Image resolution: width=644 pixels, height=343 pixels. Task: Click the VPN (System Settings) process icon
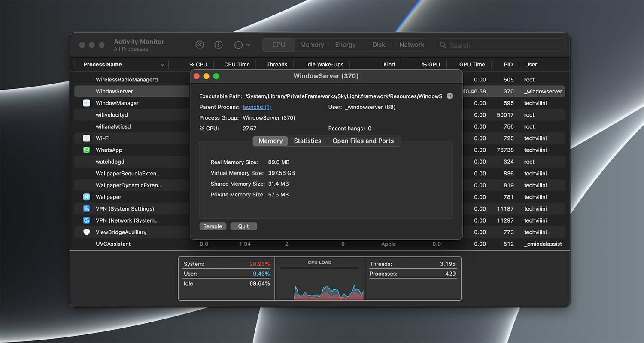[x=86, y=208]
